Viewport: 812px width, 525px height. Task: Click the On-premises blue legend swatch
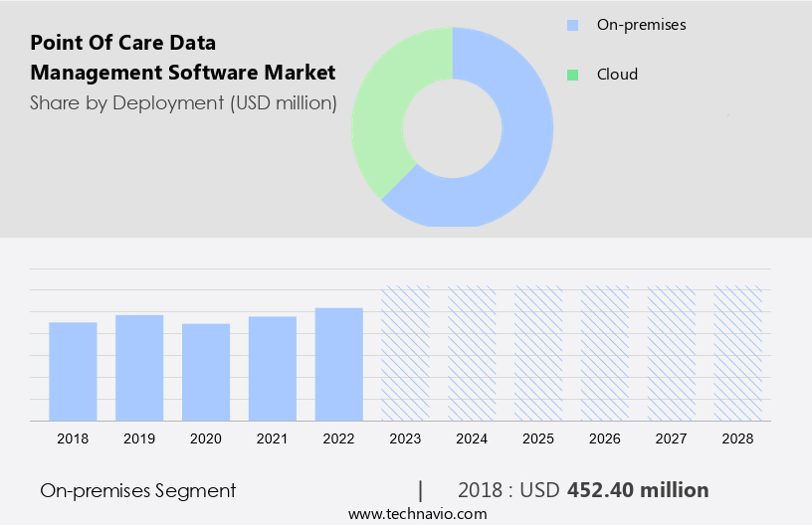572,25
